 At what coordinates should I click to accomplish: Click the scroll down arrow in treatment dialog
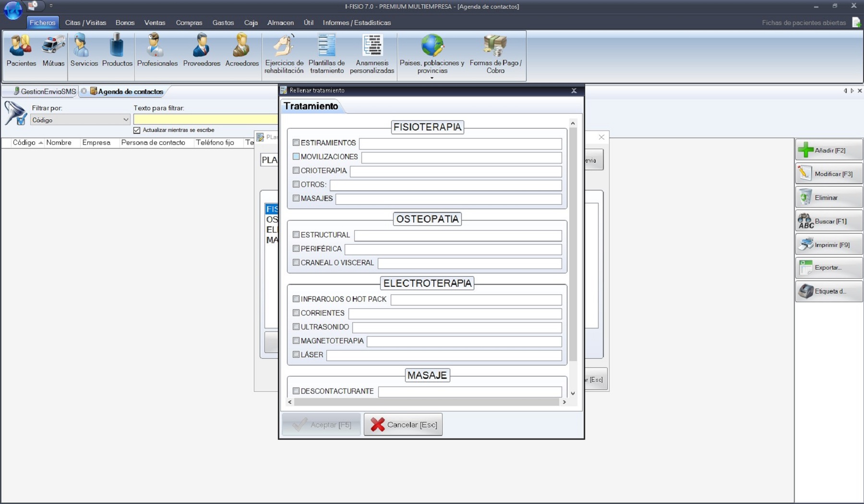(x=573, y=393)
